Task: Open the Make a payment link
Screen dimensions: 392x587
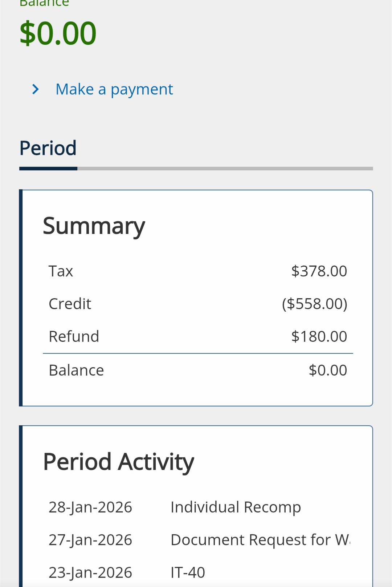Action: (114, 90)
